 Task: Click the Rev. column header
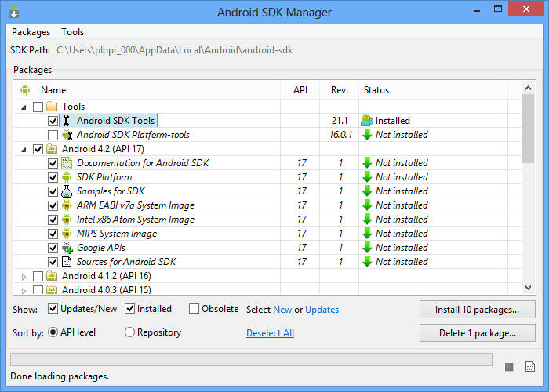pyautogui.click(x=340, y=90)
